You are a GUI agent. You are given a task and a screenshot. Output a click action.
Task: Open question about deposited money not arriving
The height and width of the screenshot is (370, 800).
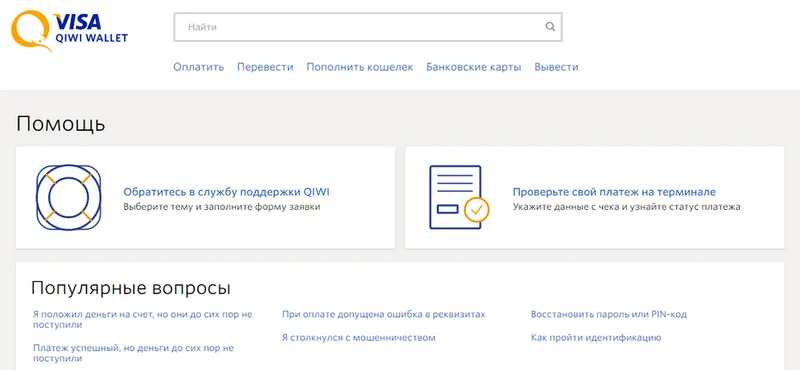tap(142, 319)
